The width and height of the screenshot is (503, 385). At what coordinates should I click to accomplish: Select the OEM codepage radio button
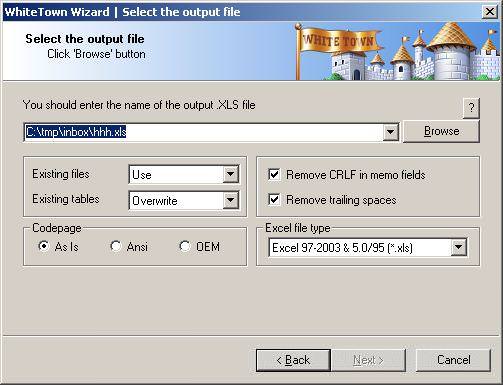pyautogui.click(x=185, y=246)
